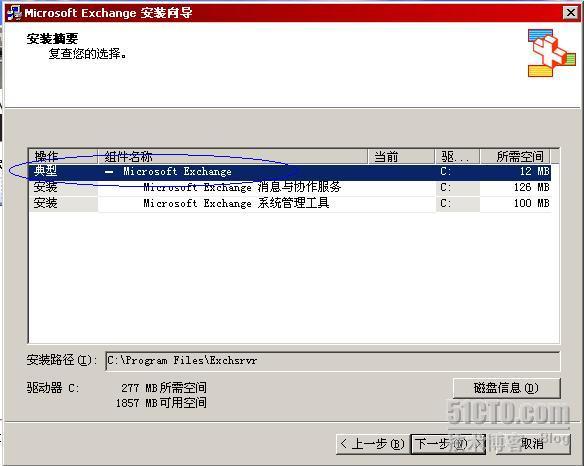
Task: Go back with 上一步(B) button
Action: coord(373,444)
